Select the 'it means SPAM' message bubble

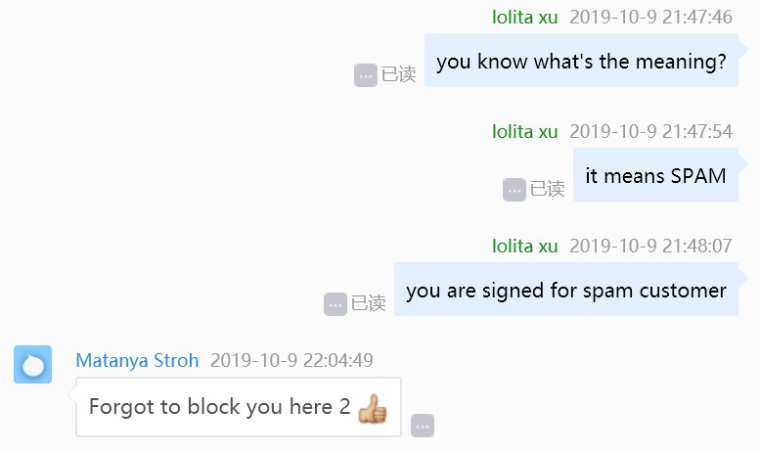coord(656,175)
